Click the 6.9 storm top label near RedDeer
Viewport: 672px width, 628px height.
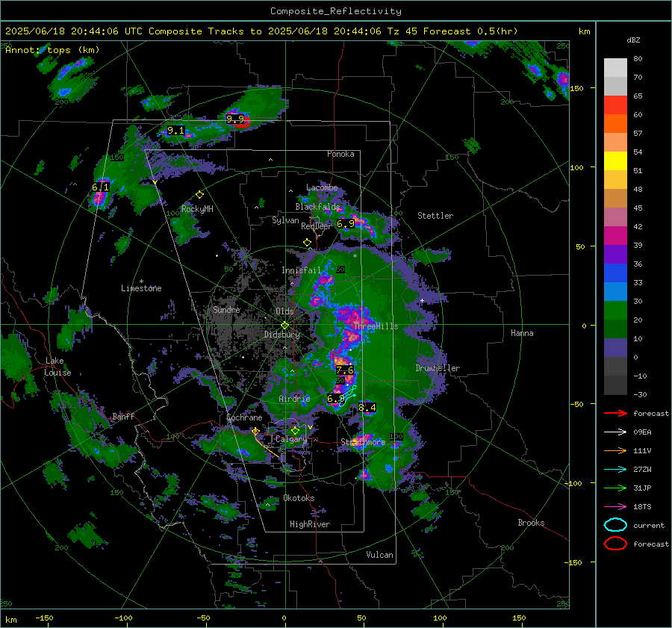coord(346,223)
